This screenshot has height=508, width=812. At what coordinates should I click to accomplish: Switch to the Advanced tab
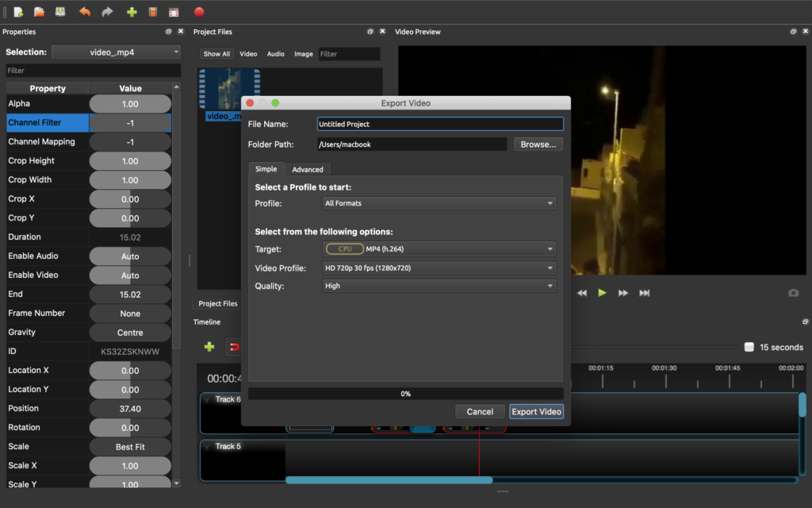[x=308, y=170]
